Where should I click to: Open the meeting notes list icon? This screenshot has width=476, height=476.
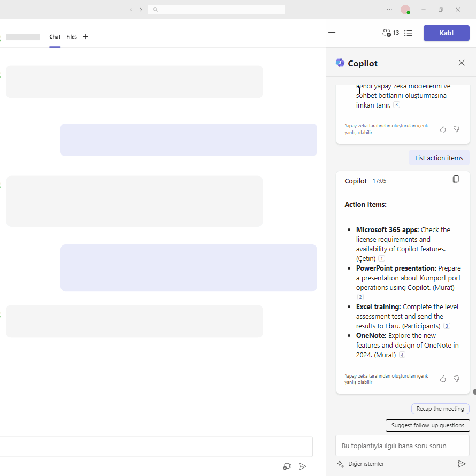[408, 33]
